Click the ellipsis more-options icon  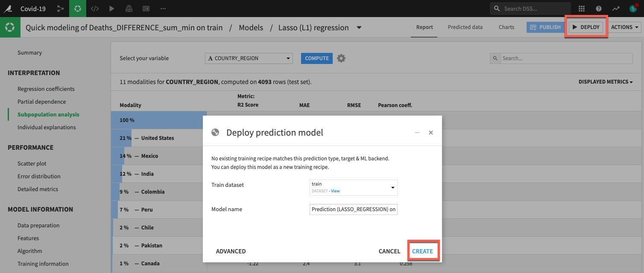(x=163, y=9)
